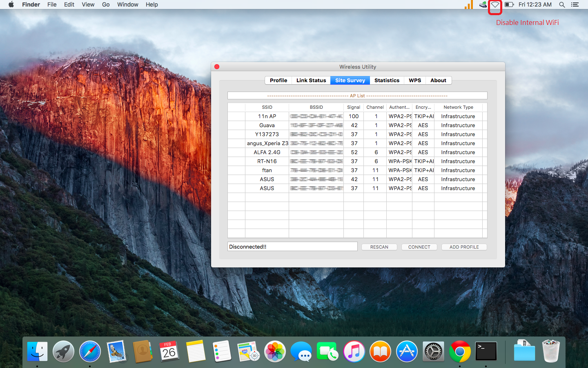Open Terminal from the Dock

(486, 351)
